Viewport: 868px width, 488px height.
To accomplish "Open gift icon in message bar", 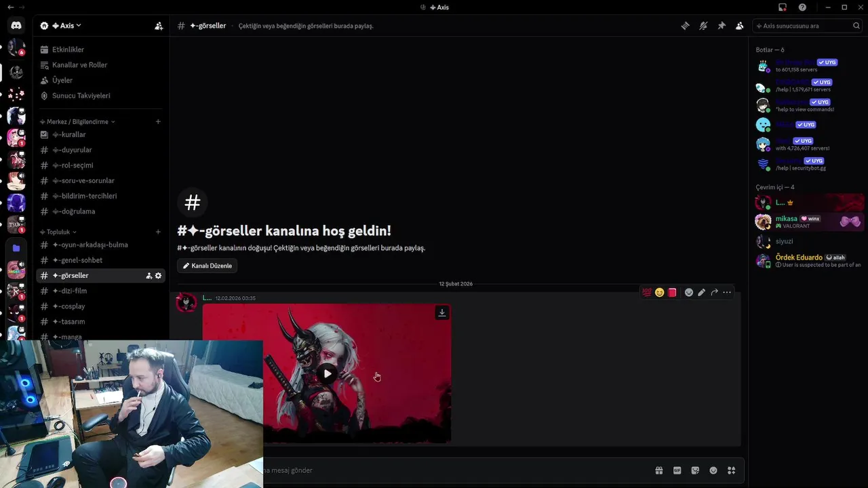I will 658,470.
